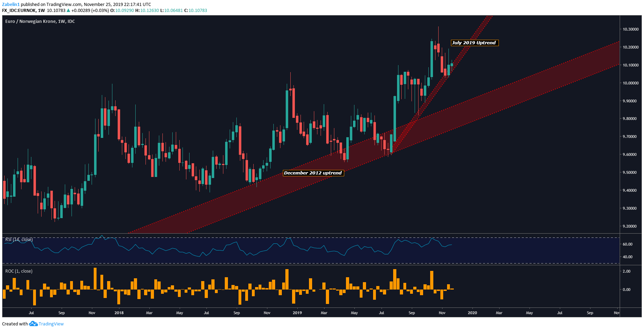Click the 10.00000 price axis label
Image resolution: width=644 pixels, height=330 pixels.
point(631,83)
